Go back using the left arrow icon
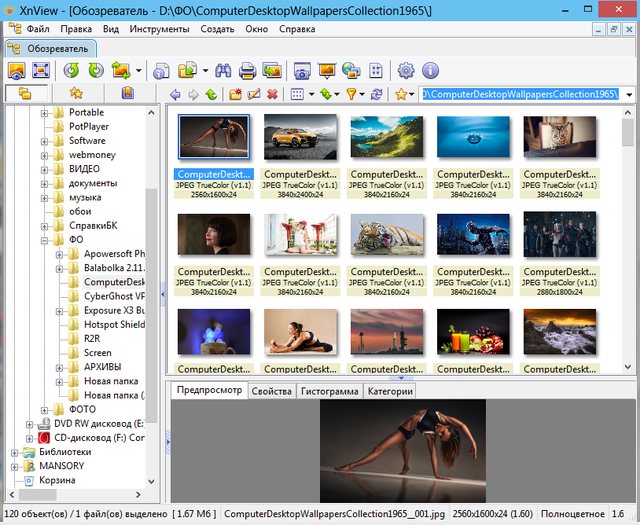 coord(175,95)
